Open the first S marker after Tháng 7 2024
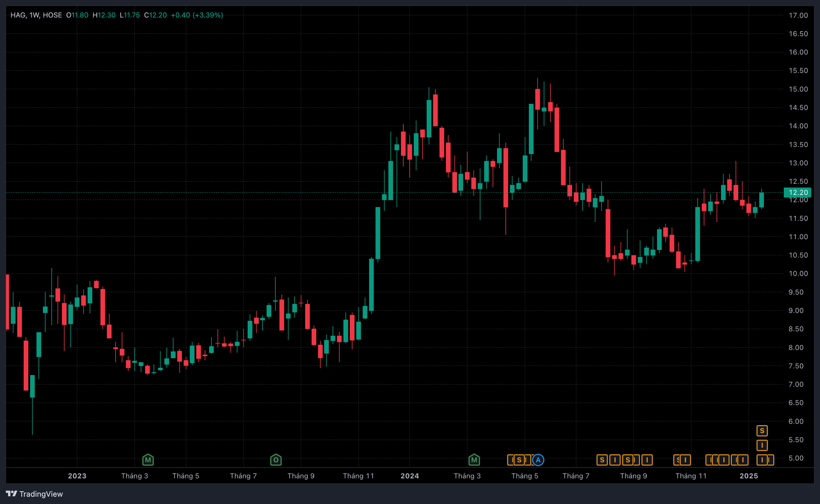The width and height of the screenshot is (820, 504). pyautogui.click(x=602, y=460)
